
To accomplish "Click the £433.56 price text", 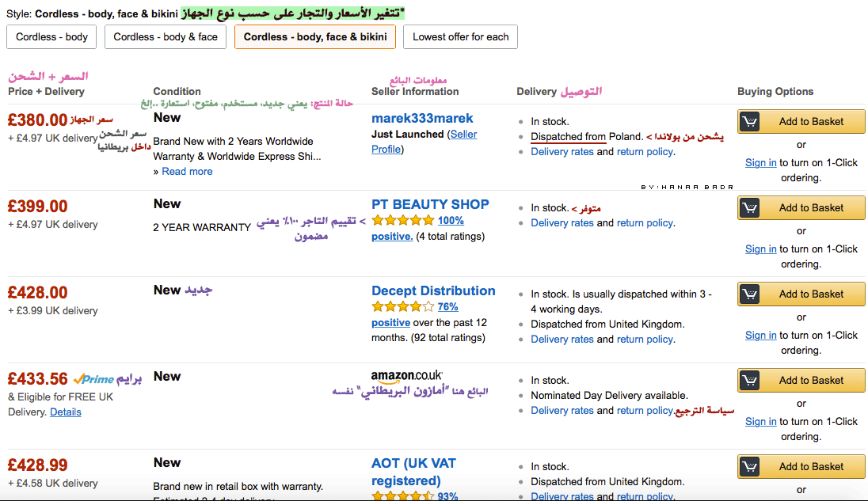I will (38, 379).
